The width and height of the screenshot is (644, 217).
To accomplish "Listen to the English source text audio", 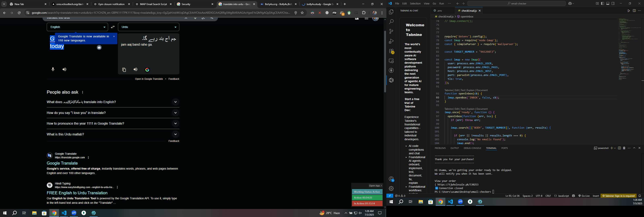I will [x=64, y=70].
